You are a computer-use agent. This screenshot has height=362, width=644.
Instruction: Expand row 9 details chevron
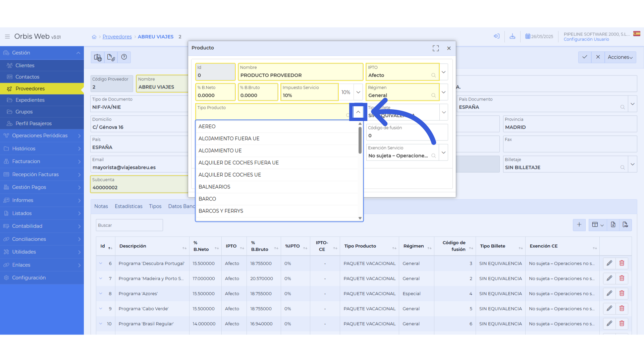pos(101,308)
